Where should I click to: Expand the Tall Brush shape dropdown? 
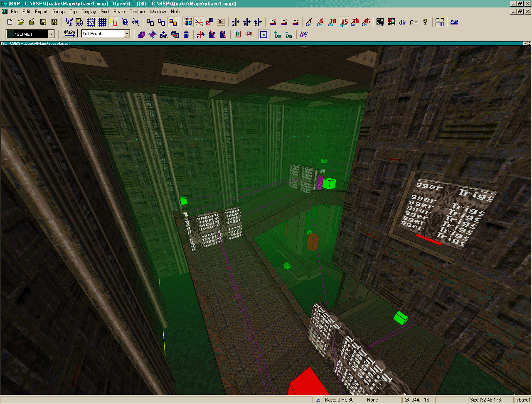[127, 34]
